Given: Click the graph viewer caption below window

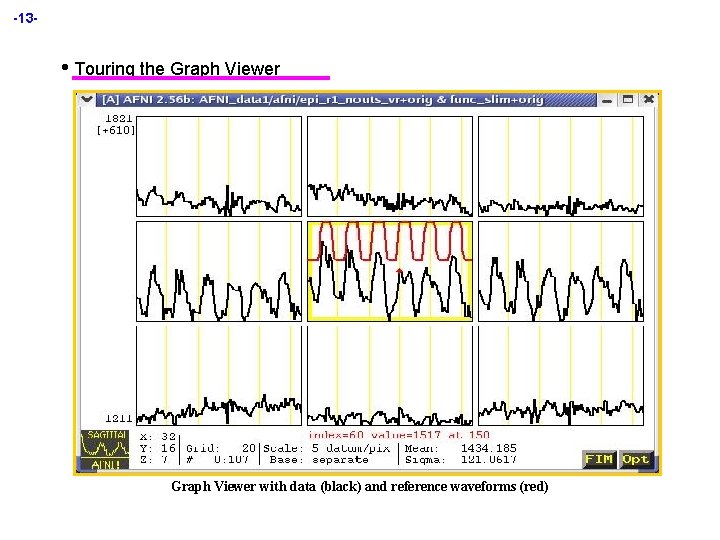Looking at the screenshot, I should click(360, 486).
